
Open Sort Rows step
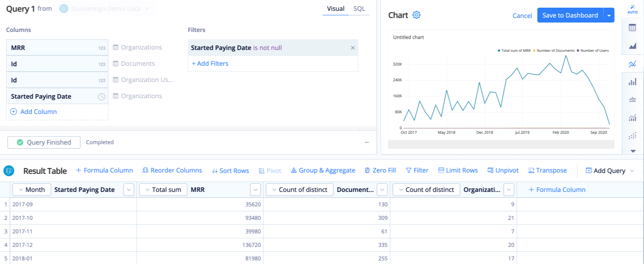click(x=230, y=170)
